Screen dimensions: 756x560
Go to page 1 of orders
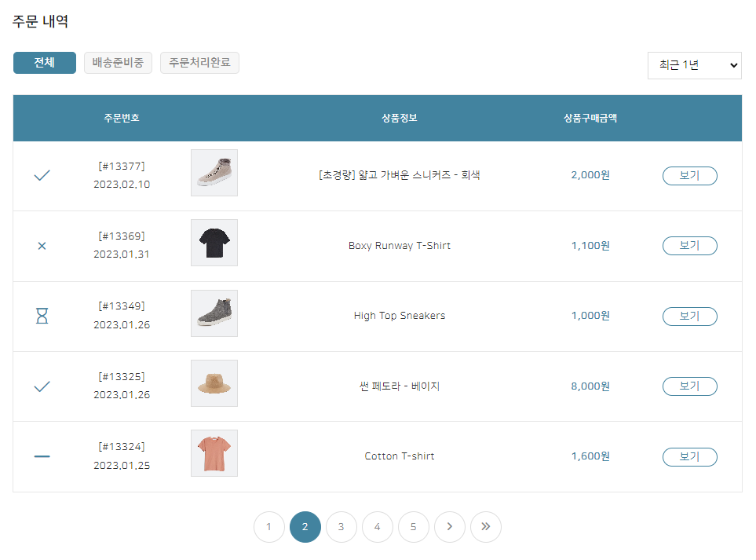pyautogui.click(x=269, y=527)
